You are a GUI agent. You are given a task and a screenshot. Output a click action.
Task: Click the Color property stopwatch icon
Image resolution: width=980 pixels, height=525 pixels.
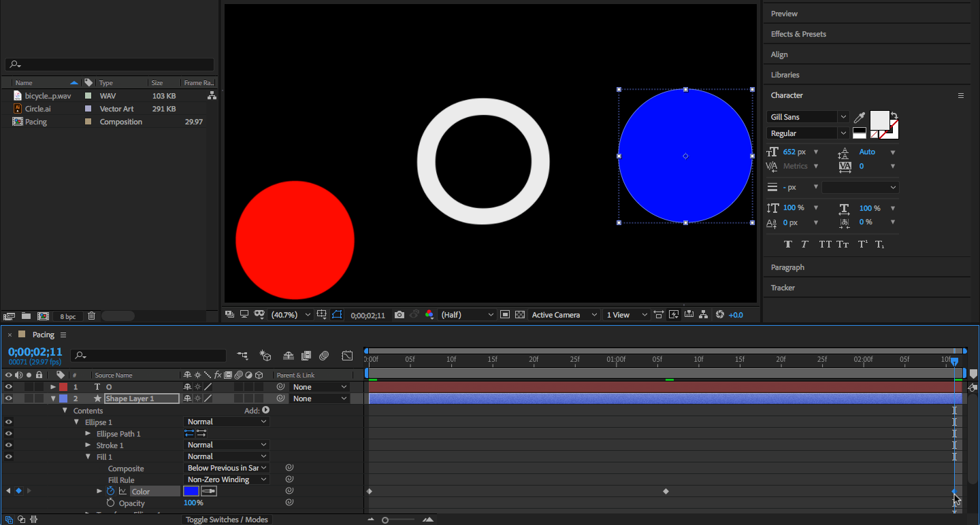(111, 491)
